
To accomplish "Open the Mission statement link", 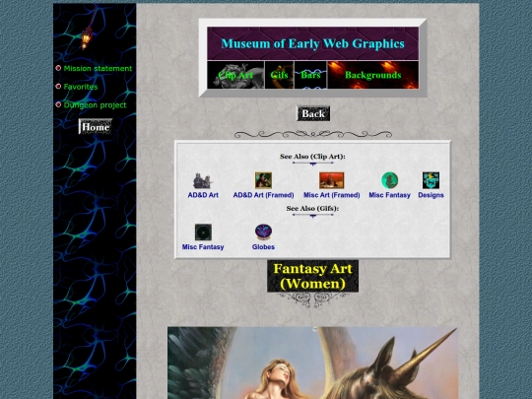I will pos(98,68).
